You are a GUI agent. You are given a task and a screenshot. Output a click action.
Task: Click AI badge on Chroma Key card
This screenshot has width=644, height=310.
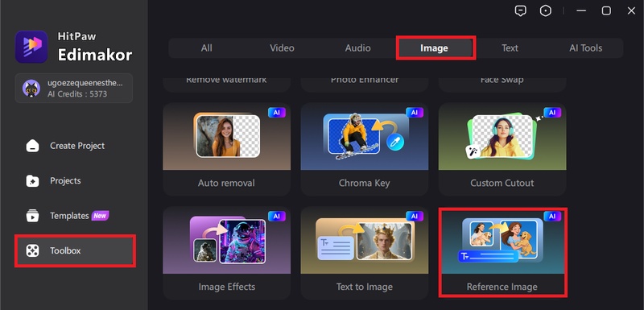pos(415,113)
